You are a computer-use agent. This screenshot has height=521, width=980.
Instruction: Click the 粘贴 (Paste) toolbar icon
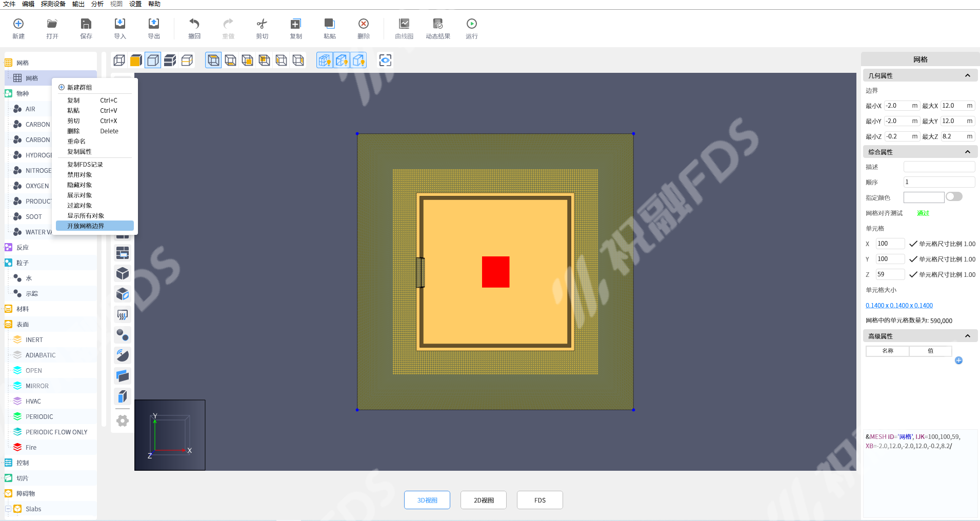coord(330,24)
